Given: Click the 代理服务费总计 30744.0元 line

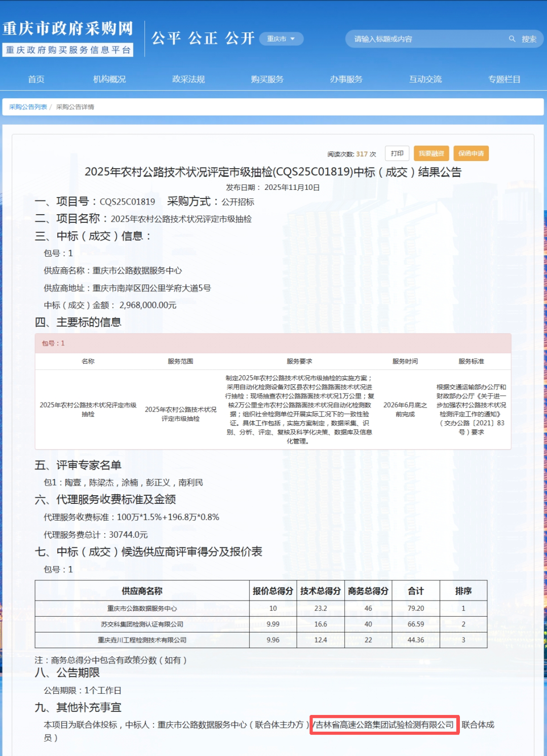Looking at the screenshot, I should tap(96, 535).
